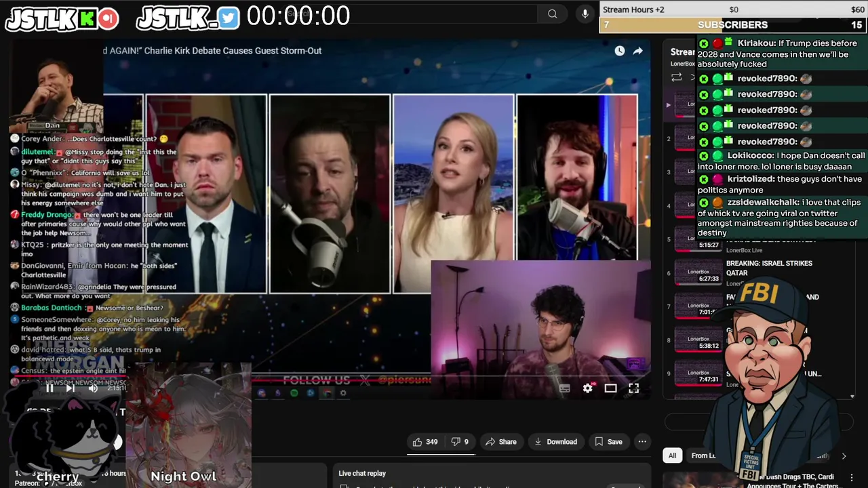Click kriztolized's chat message about politics

[782, 184]
